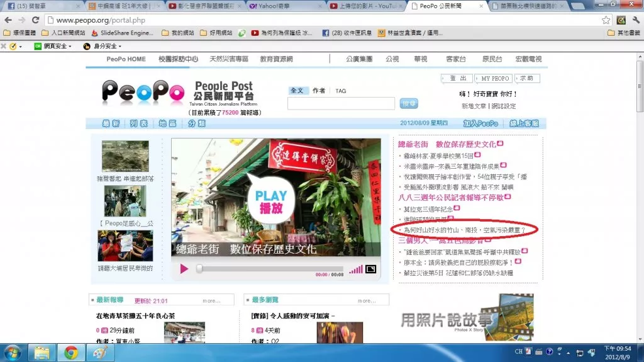Click the 求助 help button
This screenshot has width=644, height=362.
528,78
